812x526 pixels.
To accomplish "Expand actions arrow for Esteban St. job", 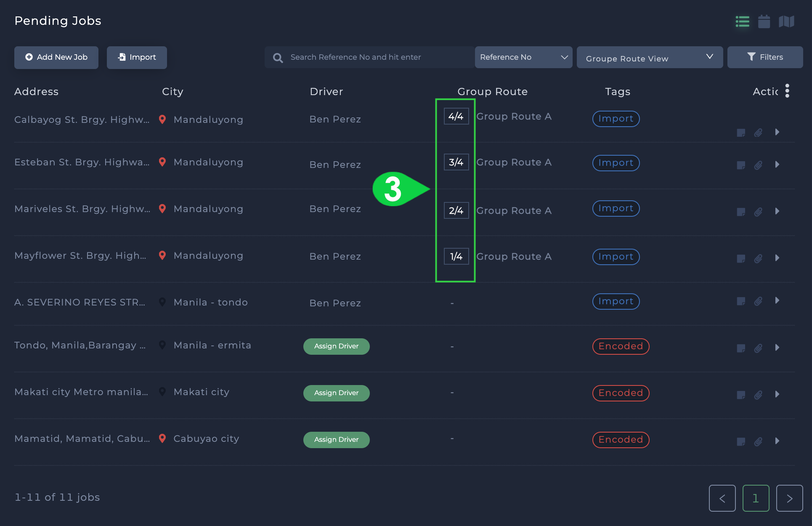I will (x=777, y=165).
